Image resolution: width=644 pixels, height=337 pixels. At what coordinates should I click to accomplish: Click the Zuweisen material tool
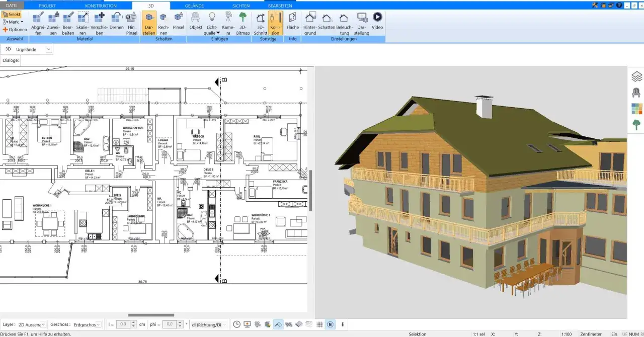tap(53, 23)
